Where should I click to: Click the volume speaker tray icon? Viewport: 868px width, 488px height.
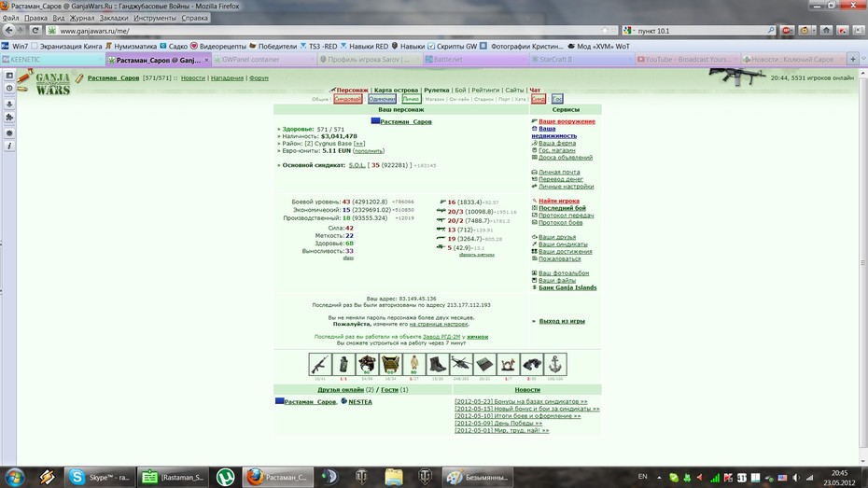click(x=795, y=478)
